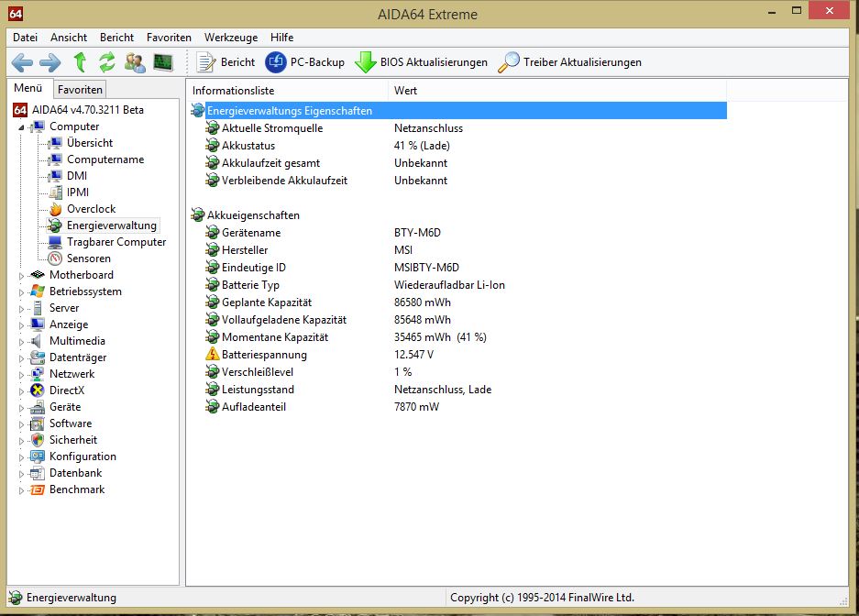Image resolution: width=859 pixels, height=616 pixels.
Task: Click the DirectX yellow X icon
Action: (38, 390)
